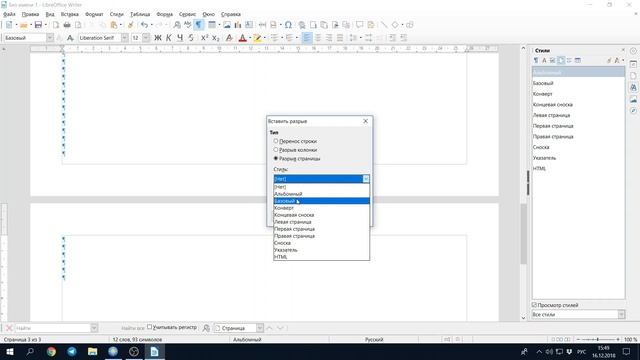This screenshot has height=360, width=640.
Task: Click the Undo arrow icon
Action: (x=144, y=25)
